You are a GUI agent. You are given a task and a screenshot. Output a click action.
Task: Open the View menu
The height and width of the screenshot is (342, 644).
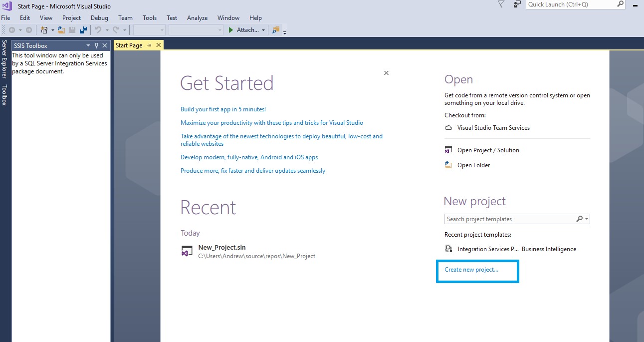[x=46, y=17]
